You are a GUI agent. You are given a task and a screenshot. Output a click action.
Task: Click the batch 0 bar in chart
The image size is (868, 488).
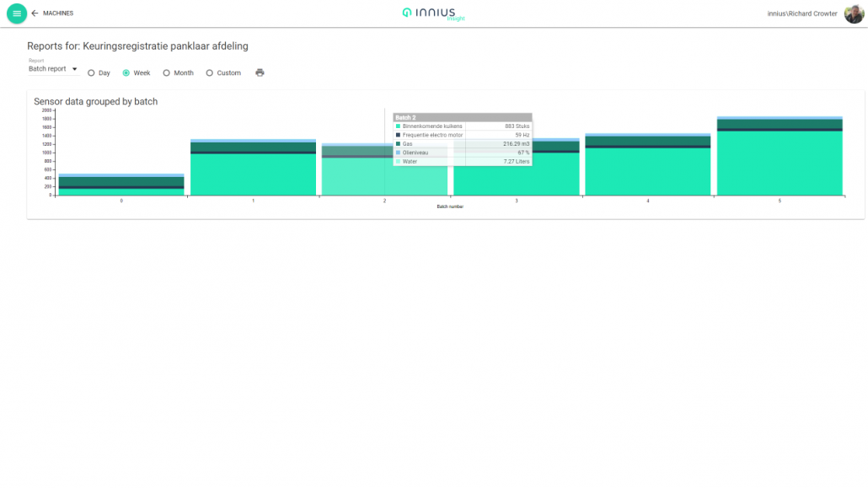[121, 185]
